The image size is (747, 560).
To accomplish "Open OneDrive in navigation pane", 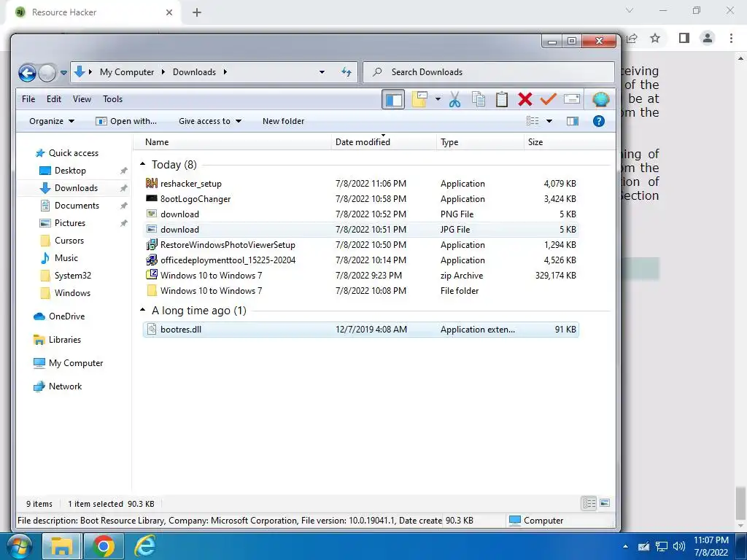I will coord(59,316).
